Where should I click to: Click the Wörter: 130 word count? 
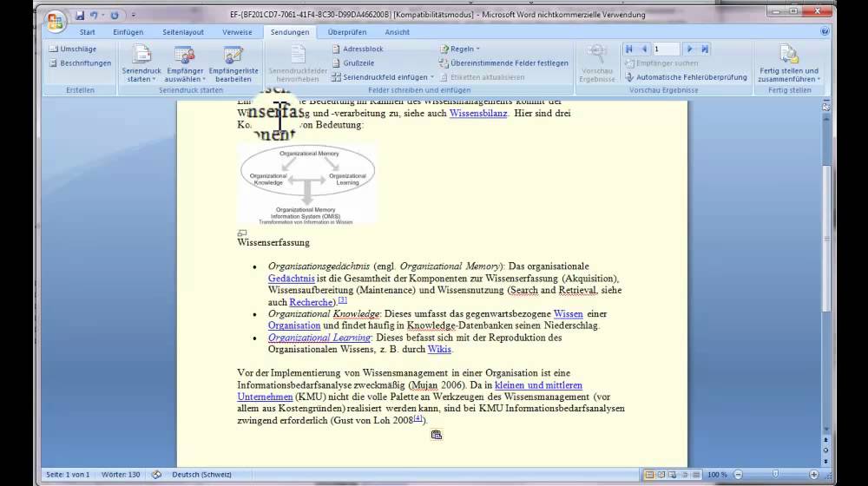tap(121, 475)
